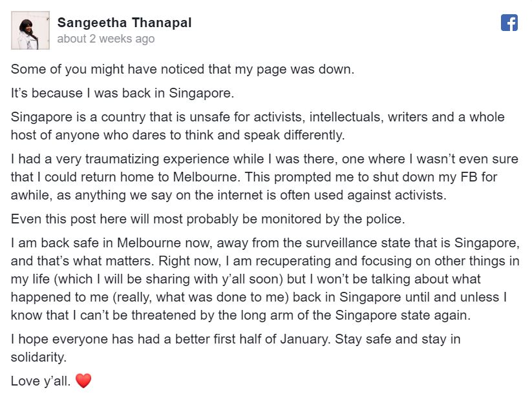
Task: Click the 'It's because I was back' line
Action: [122, 93]
